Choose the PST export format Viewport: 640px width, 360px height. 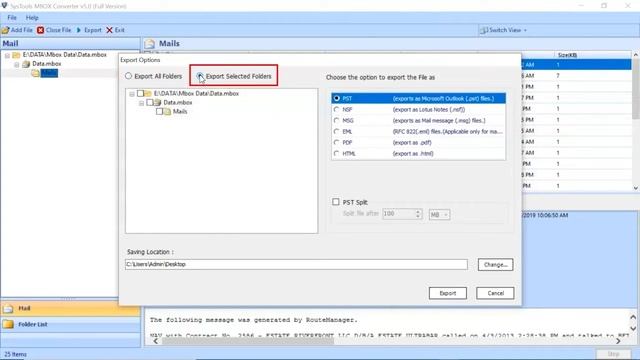pyautogui.click(x=336, y=98)
